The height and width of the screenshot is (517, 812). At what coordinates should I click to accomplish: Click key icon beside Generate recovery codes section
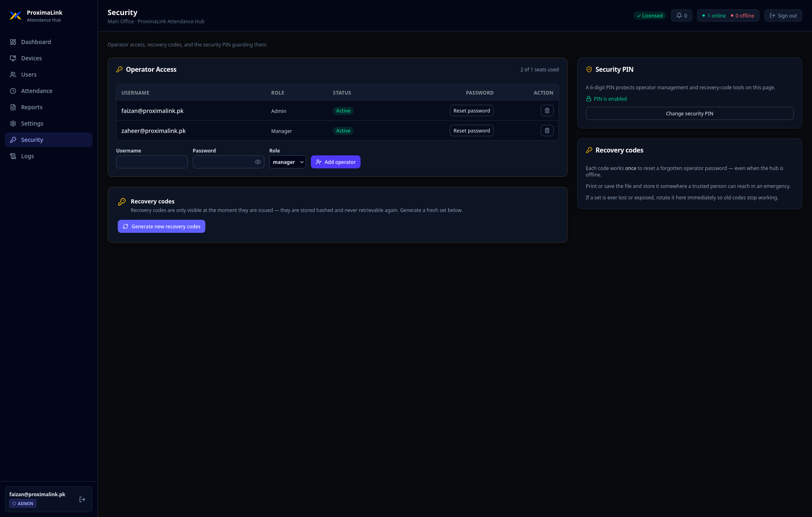tap(122, 202)
